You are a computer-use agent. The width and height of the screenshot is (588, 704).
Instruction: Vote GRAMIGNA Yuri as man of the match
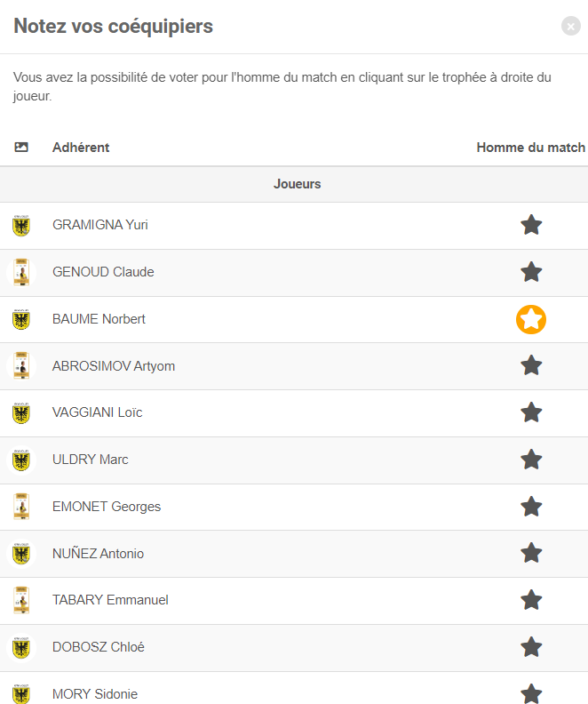coord(531,225)
